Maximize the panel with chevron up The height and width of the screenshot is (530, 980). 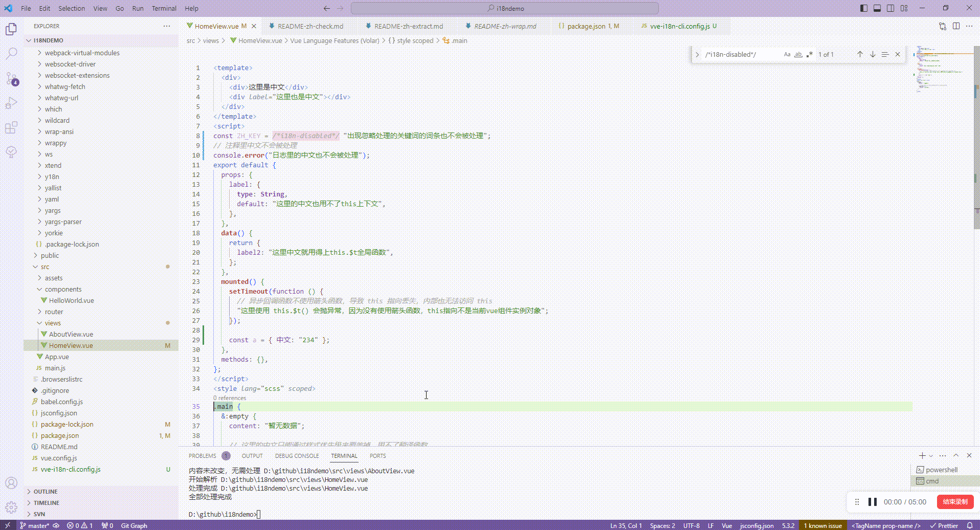coord(956,455)
